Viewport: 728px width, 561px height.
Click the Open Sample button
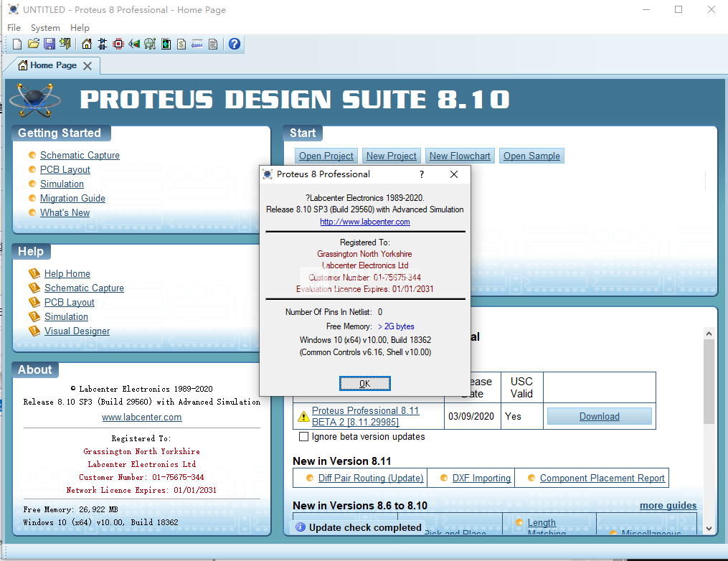tap(531, 156)
